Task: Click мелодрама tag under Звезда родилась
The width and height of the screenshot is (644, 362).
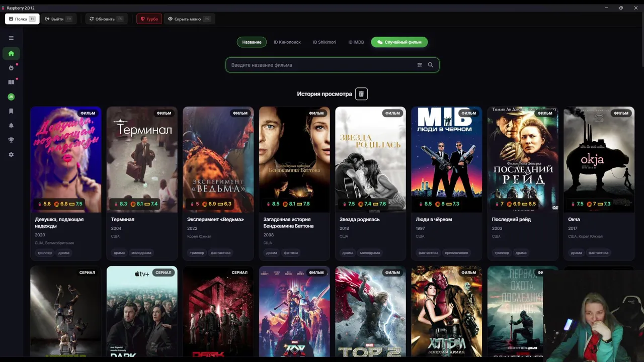Action: (370, 253)
